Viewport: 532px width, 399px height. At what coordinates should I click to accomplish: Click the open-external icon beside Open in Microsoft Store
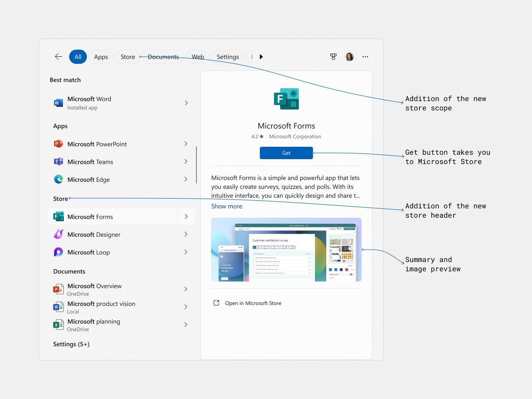(216, 303)
